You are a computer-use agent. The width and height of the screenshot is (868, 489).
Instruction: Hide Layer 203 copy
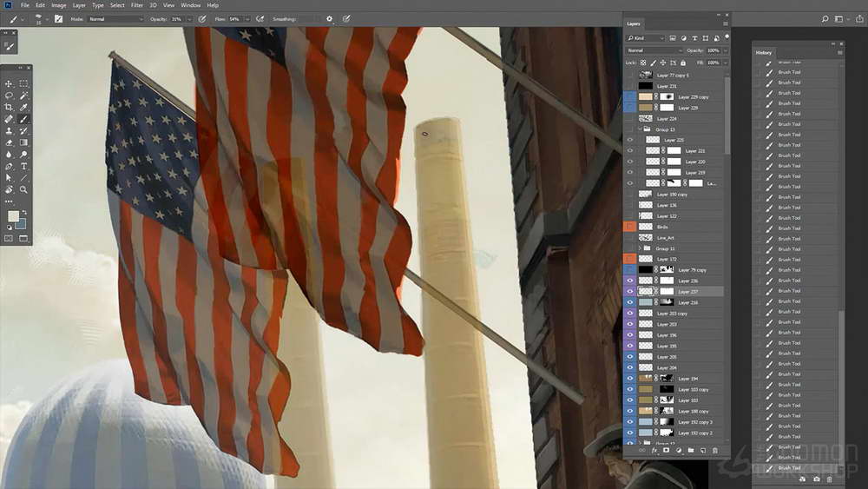(630, 314)
